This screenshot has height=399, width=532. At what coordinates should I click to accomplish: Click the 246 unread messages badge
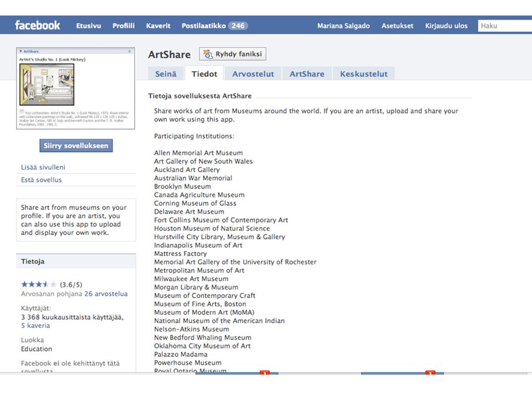[238, 26]
